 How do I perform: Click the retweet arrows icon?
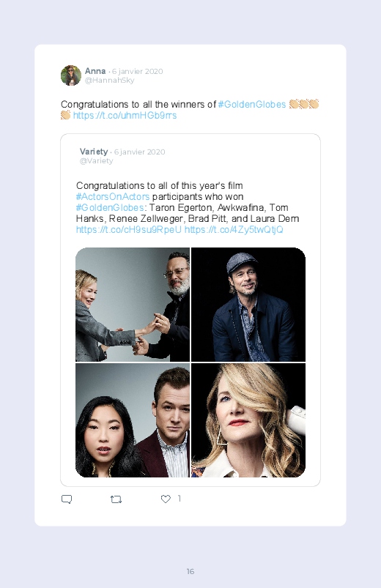(116, 499)
